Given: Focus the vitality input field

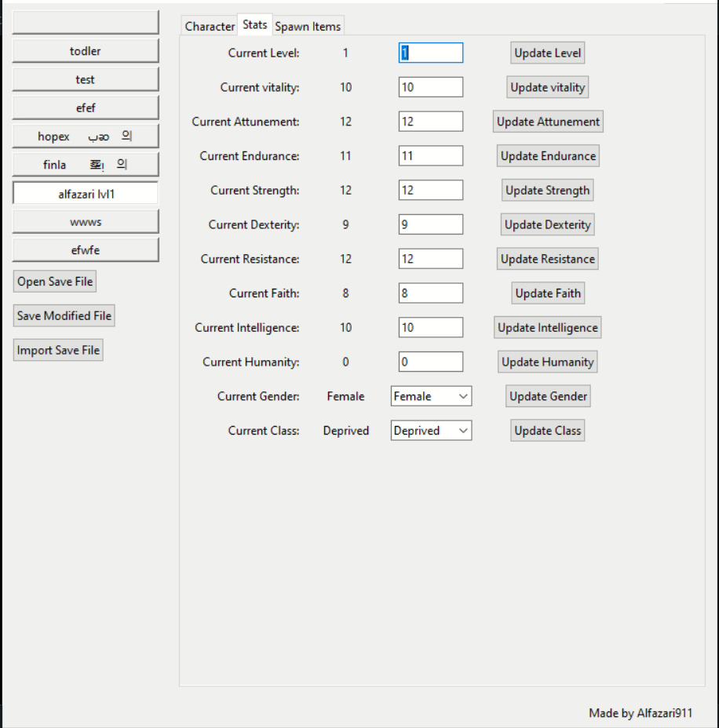Looking at the screenshot, I should 431,87.
